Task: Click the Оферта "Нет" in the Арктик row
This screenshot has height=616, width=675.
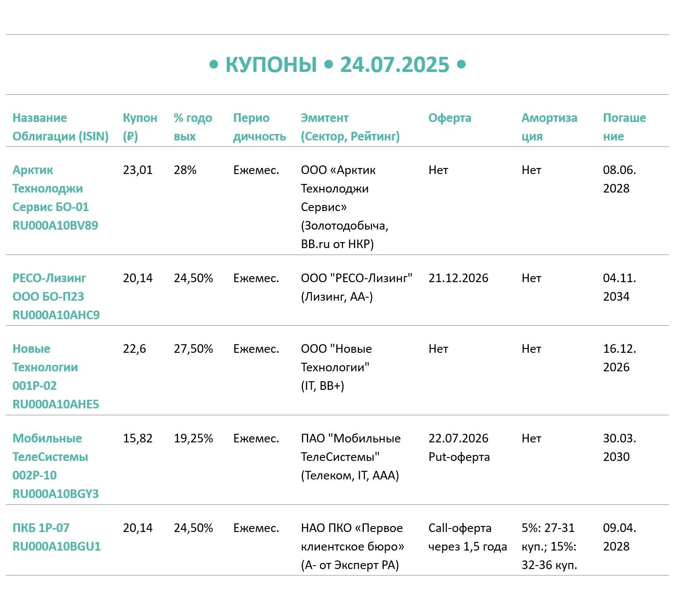Action: [438, 170]
